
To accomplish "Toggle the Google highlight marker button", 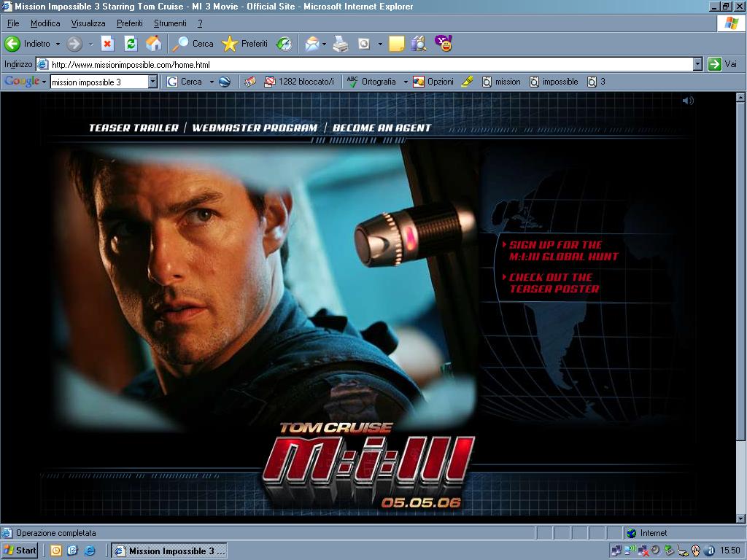I will 468,82.
